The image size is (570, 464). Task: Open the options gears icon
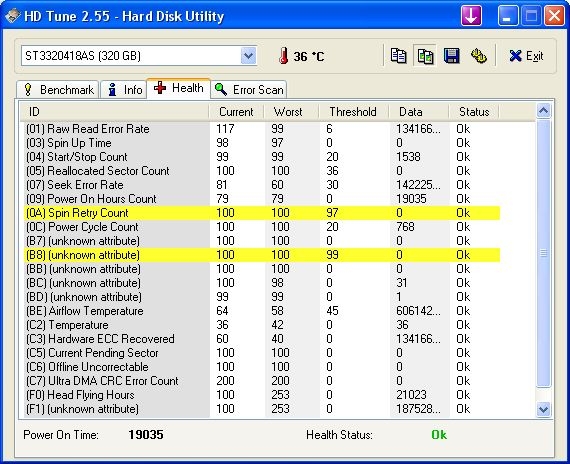click(x=479, y=56)
